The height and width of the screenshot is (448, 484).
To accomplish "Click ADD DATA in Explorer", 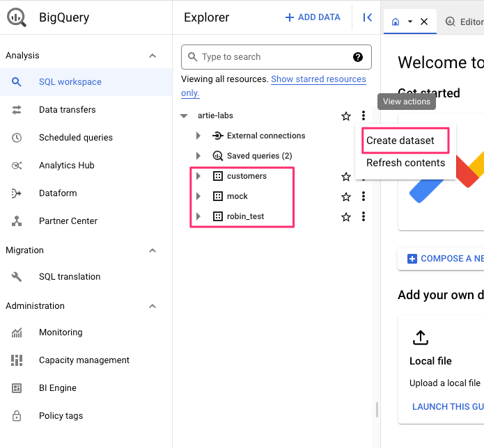I will [x=313, y=17].
